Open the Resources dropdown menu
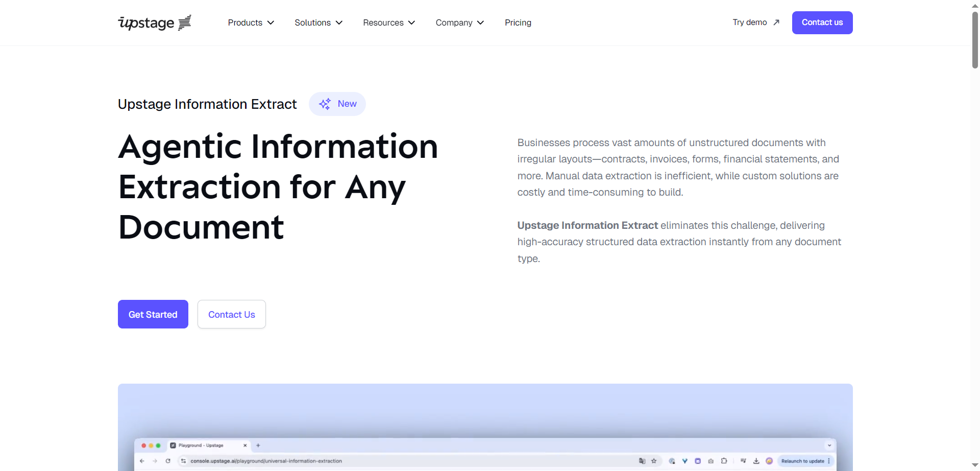The height and width of the screenshot is (471, 980). [x=389, y=22]
